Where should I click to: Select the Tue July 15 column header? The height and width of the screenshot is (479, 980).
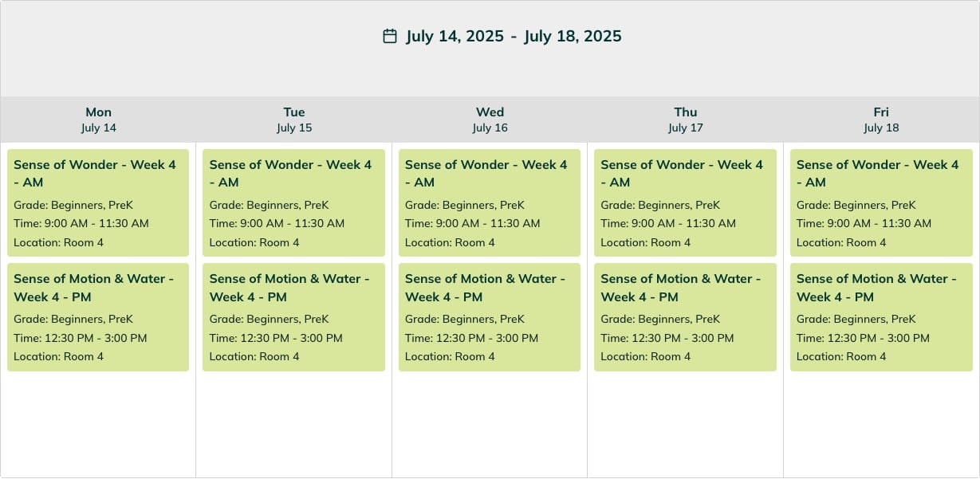[x=294, y=120]
